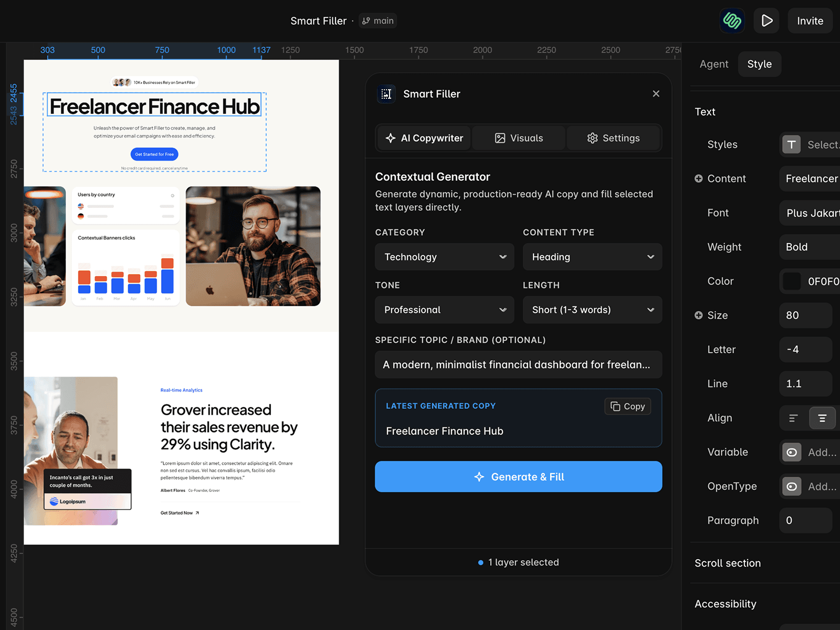The height and width of the screenshot is (630, 840).
Task: Open the Category dropdown showing Technology
Action: [x=445, y=257]
